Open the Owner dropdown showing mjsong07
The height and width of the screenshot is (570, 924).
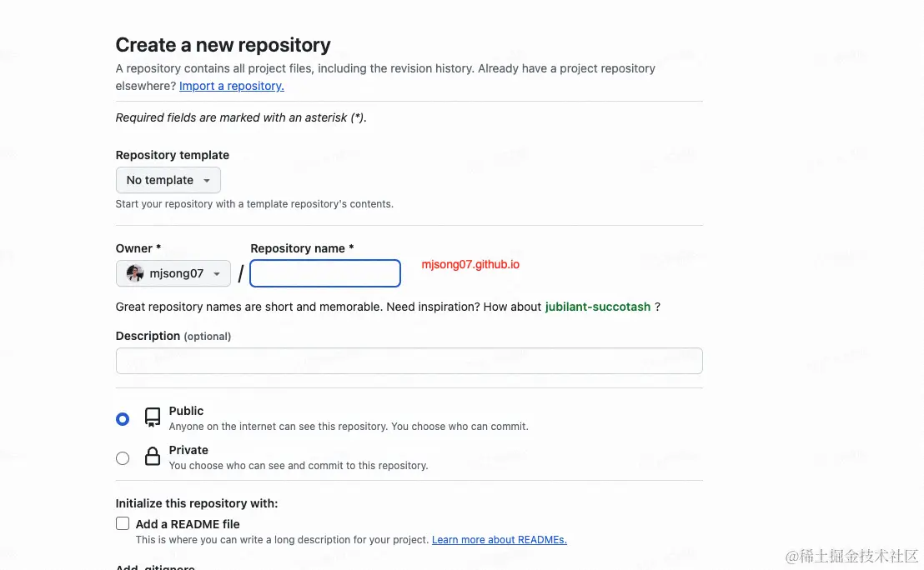[173, 273]
